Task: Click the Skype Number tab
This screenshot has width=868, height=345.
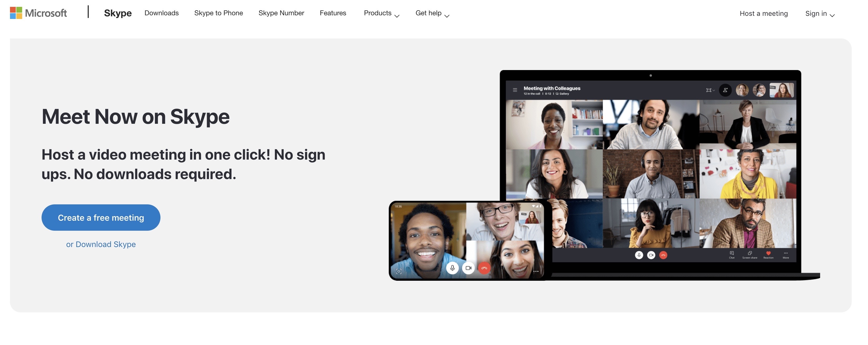Action: [x=281, y=13]
